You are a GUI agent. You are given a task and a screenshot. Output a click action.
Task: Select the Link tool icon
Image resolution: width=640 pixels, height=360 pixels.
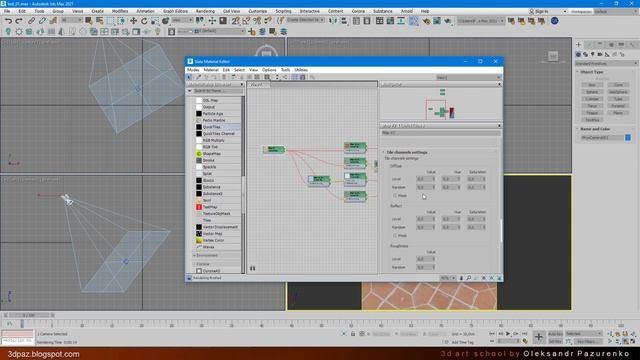coord(31,20)
